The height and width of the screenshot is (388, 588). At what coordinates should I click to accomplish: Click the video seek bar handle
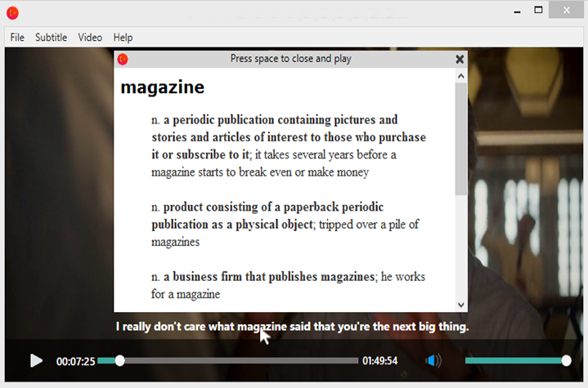pos(120,360)
